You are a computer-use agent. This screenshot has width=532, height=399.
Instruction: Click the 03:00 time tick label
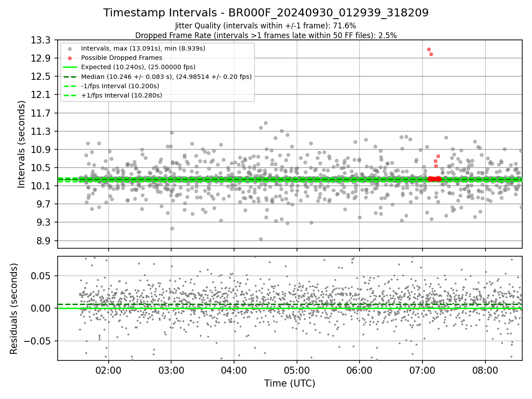click(171, 370)
